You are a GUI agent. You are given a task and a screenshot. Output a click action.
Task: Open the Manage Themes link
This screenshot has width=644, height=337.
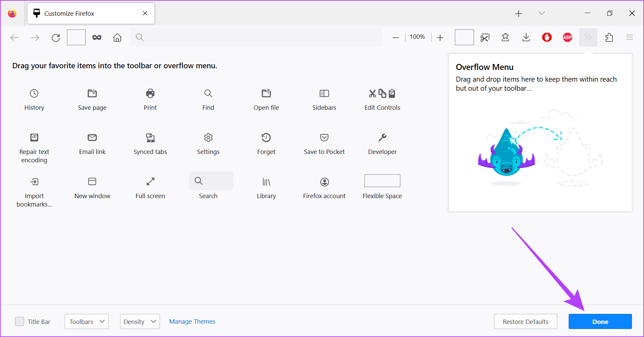coord(192,322)
